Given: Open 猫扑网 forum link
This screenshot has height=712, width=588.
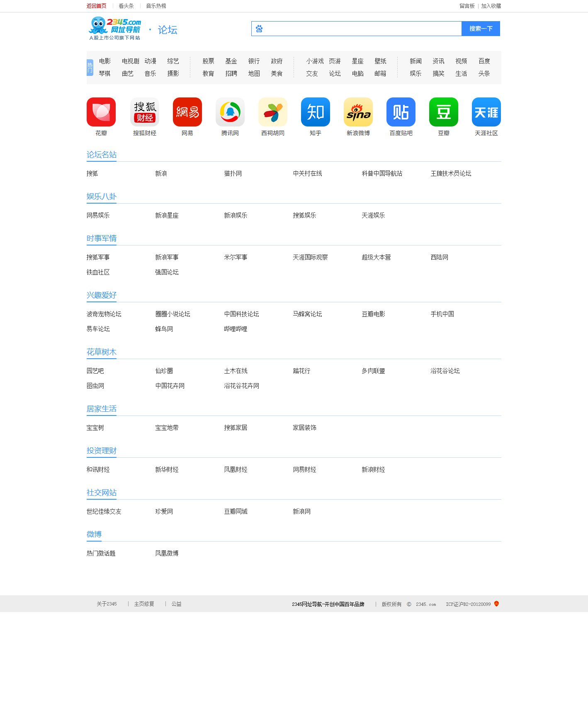Looking at the screenshot, I should point(233,173).
